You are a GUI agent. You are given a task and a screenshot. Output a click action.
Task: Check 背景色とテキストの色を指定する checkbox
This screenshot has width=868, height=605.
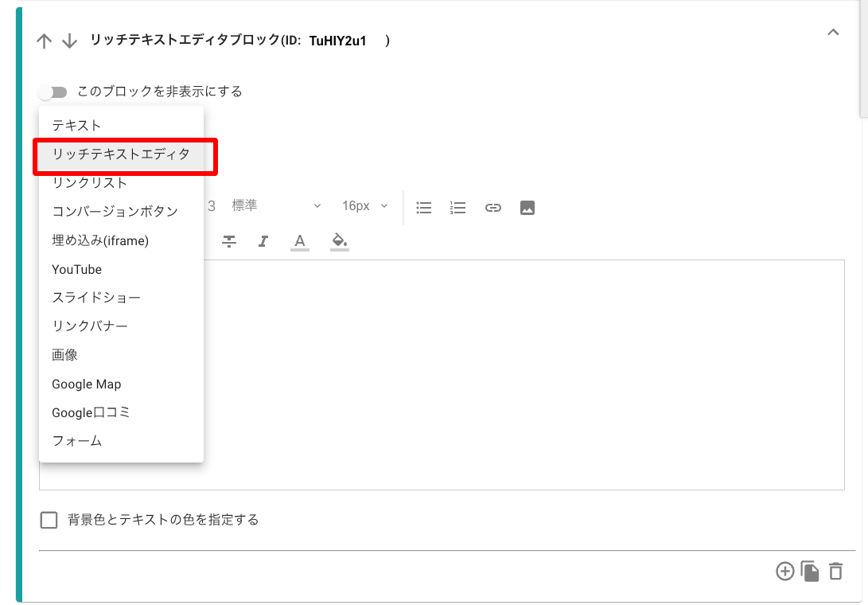click(49, 520)
